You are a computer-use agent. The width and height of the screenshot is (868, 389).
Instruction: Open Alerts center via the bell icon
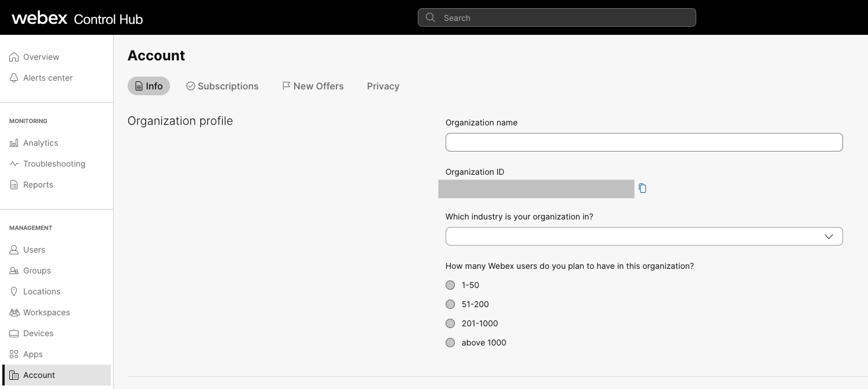click(x=13, y=78)
